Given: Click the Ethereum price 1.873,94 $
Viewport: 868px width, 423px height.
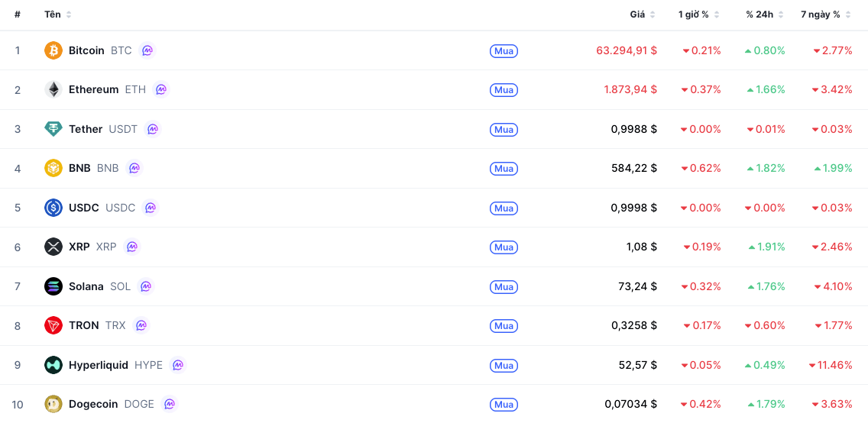Looking at the screenshot, I should coord(630,89).
